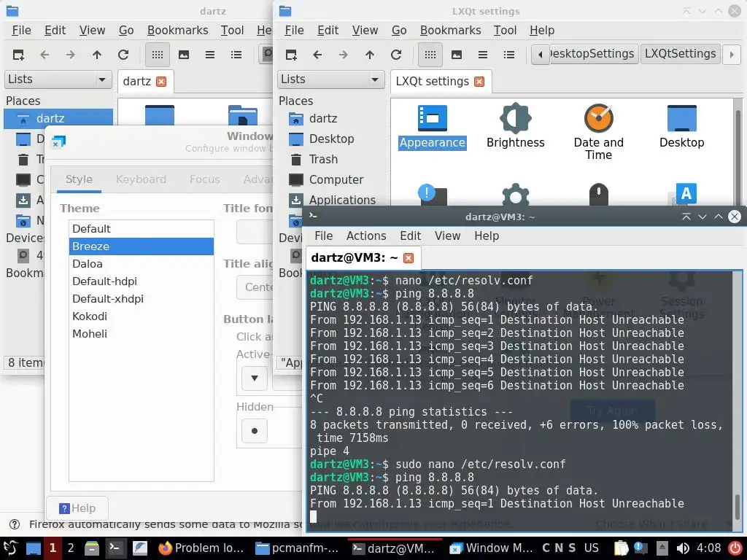Screen dimensions: 747x560
Task: Switch LXQt settings to detailed list view
Action: tap(508, 55)
